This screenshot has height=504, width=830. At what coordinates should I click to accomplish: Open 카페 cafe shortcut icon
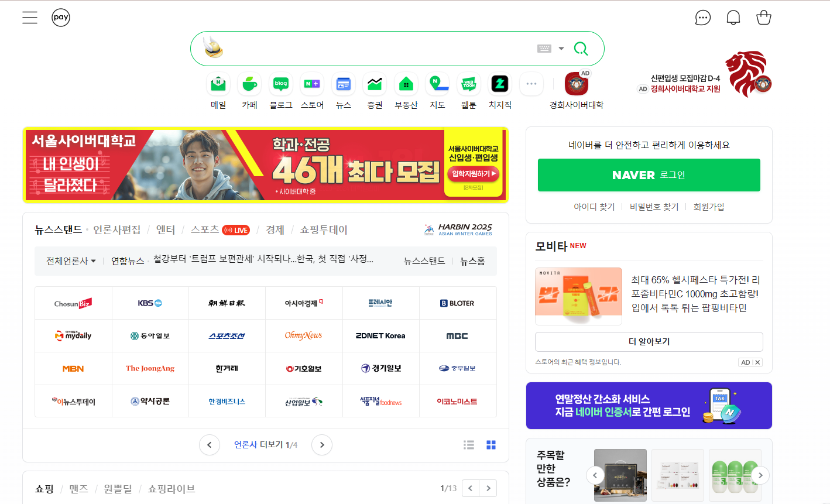click(250, 84)
